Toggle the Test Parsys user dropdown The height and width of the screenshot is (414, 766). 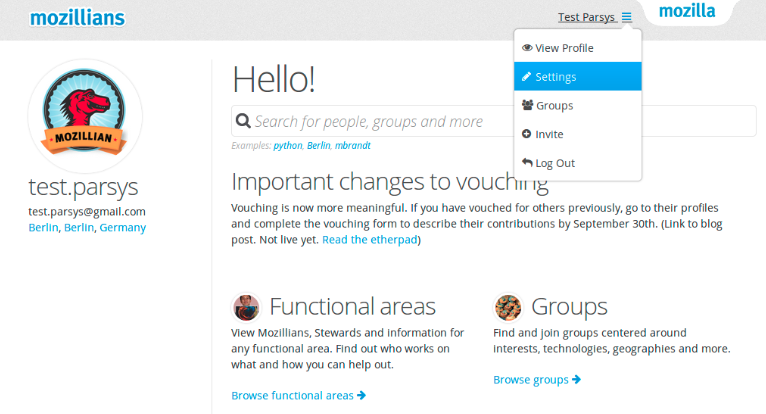click(x=595, y=18)
